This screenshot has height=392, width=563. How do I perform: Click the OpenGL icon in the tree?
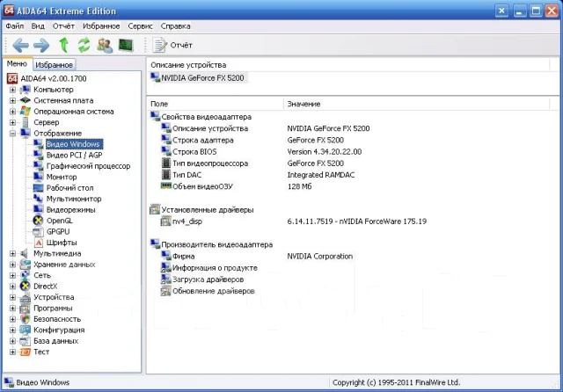[x=38, y=221]
